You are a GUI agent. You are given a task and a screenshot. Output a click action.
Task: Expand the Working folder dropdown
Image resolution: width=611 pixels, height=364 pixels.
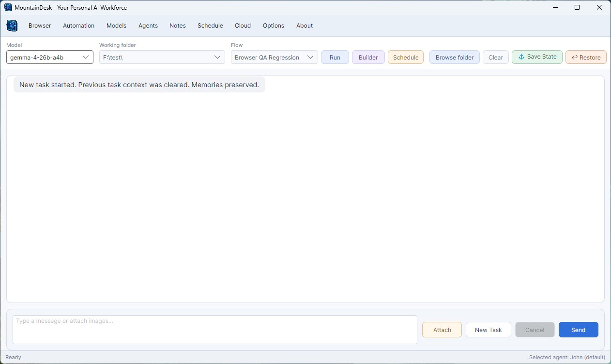[x=162, y=57]
